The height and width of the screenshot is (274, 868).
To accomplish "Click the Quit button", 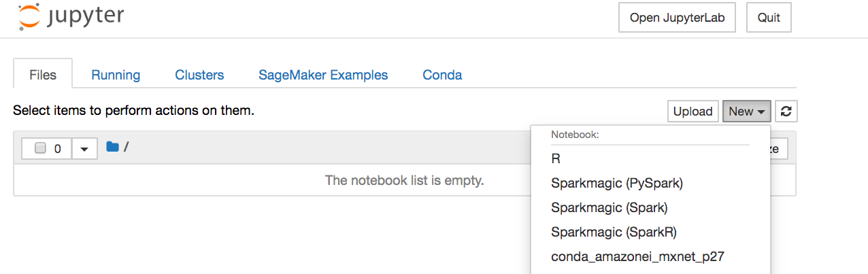I will click(x=769, y=18).
